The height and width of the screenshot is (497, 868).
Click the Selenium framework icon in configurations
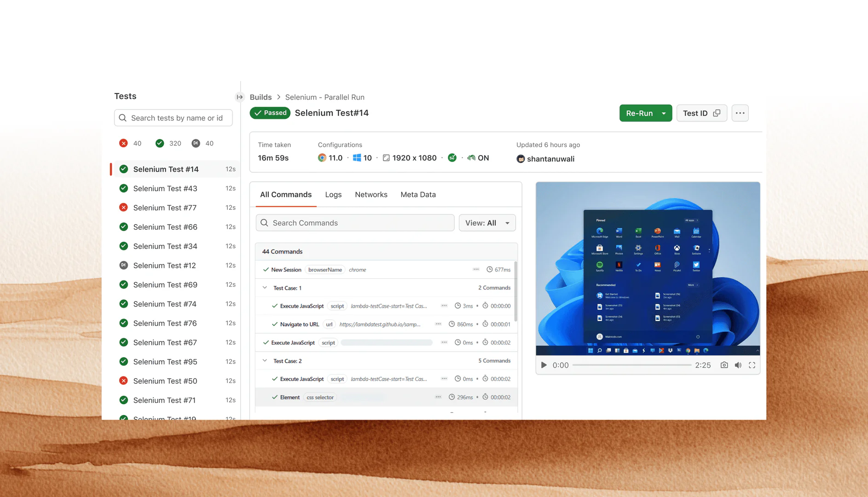[452, 158]
